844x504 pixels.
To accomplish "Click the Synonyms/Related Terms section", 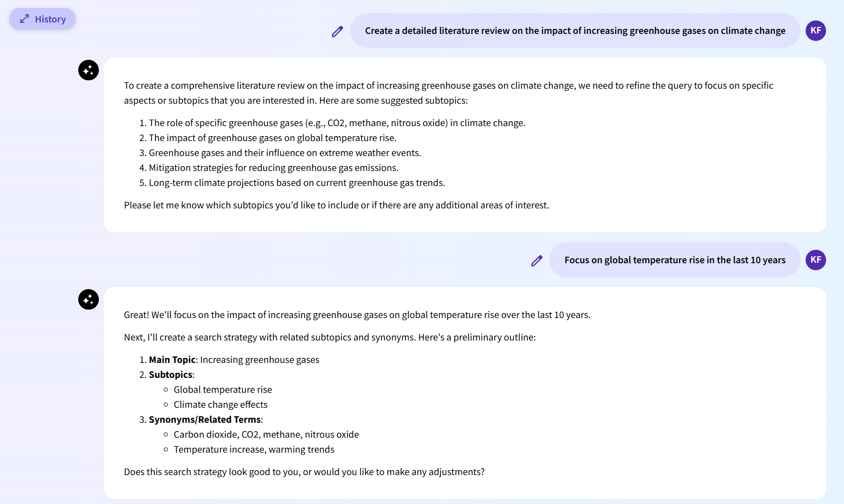I will (205, 419).
